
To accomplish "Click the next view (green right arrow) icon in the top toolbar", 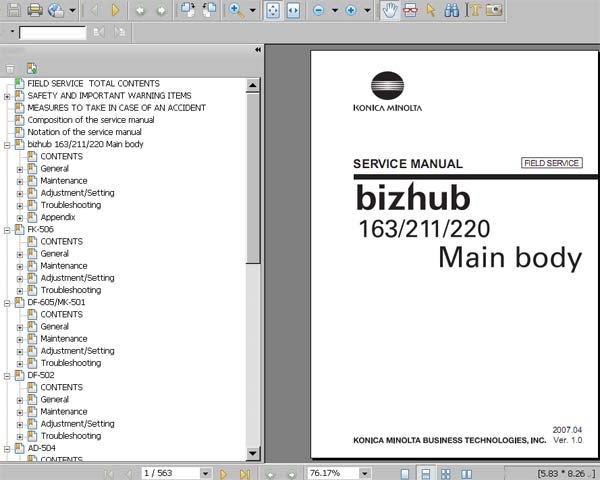I will click(x=161, y=10).
